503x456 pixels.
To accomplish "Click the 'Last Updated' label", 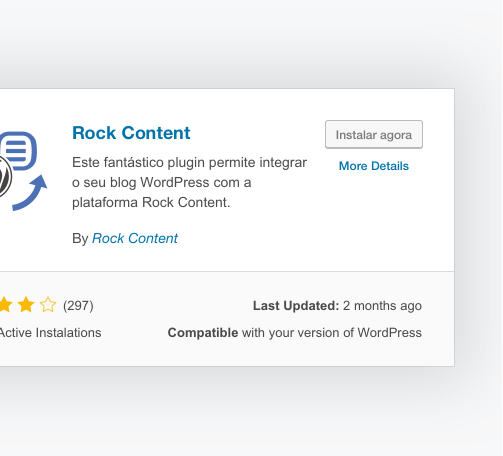I will pyautogui.click(x=296, y=306).
